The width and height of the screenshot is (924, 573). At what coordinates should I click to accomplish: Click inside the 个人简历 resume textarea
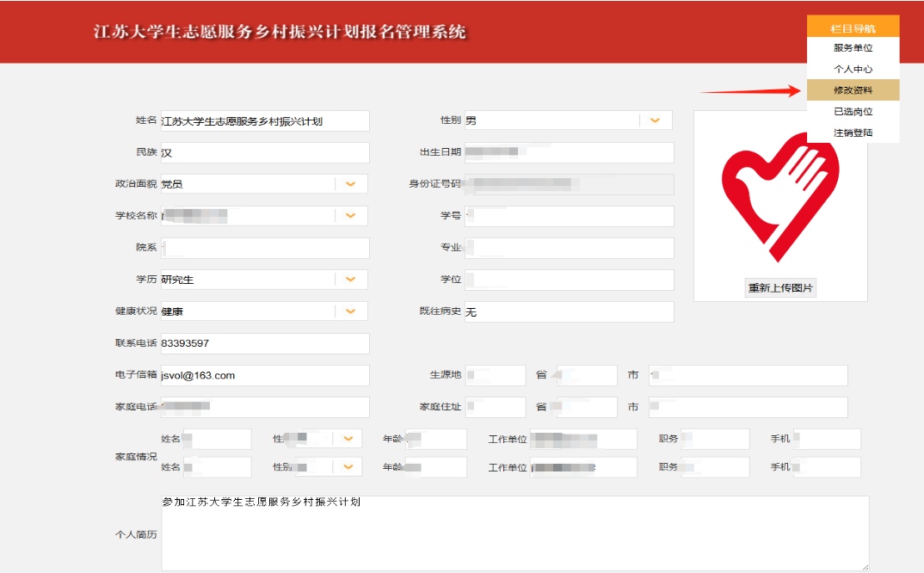click(x=514, y=533)
